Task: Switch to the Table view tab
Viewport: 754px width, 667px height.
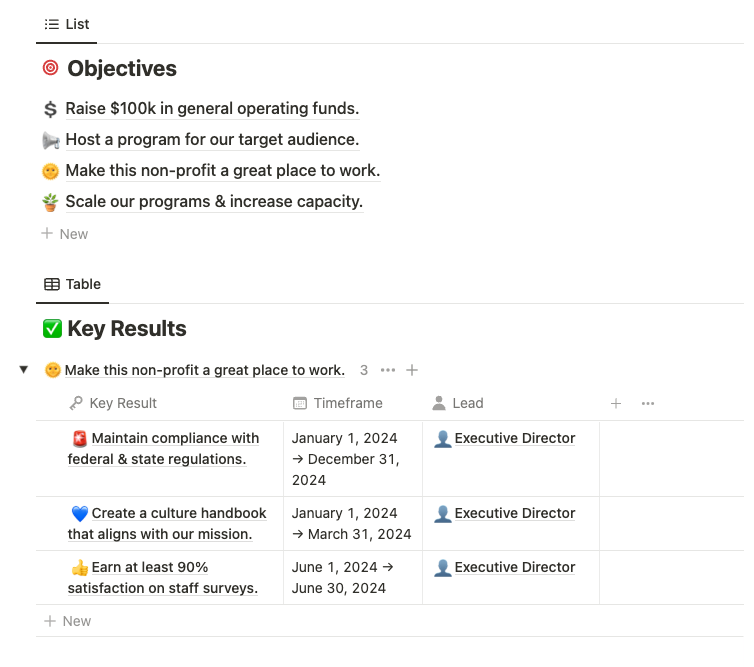Action: tap(73, 284)
